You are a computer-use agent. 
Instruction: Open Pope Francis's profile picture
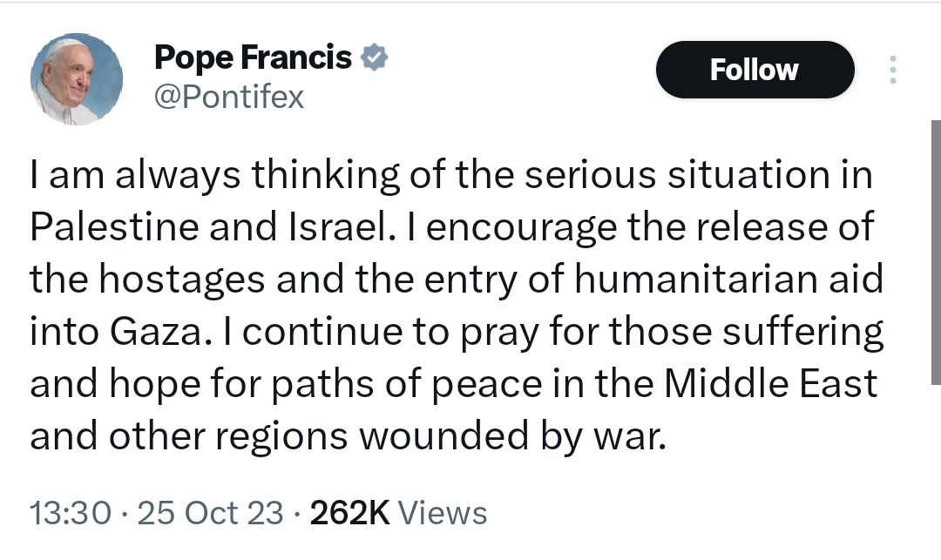pos(77,79)
